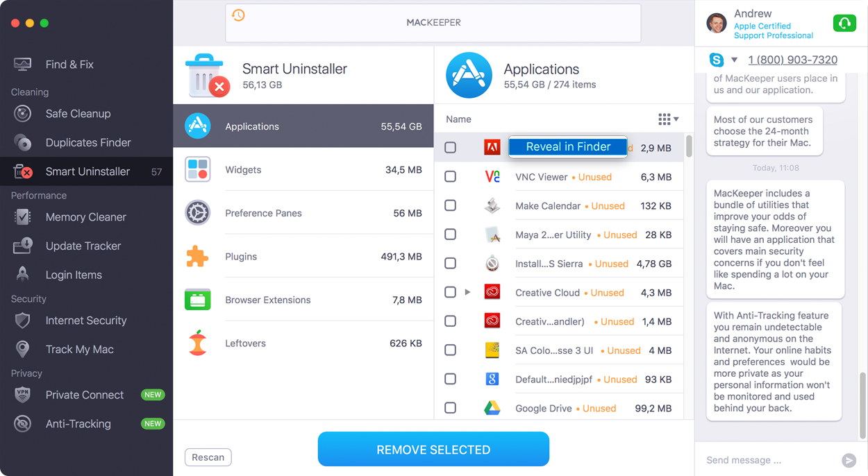Open the Browser Extensions category

[x=303, y=300]
